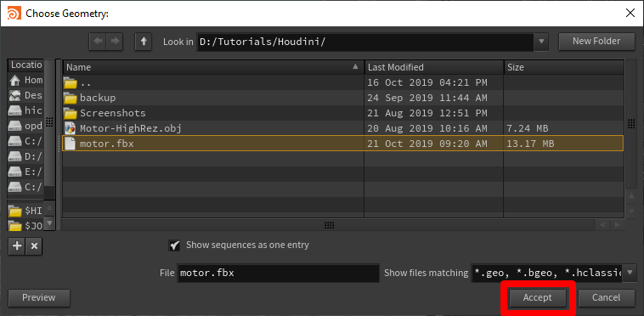Click the back navigation arrow

coord(99,42)
